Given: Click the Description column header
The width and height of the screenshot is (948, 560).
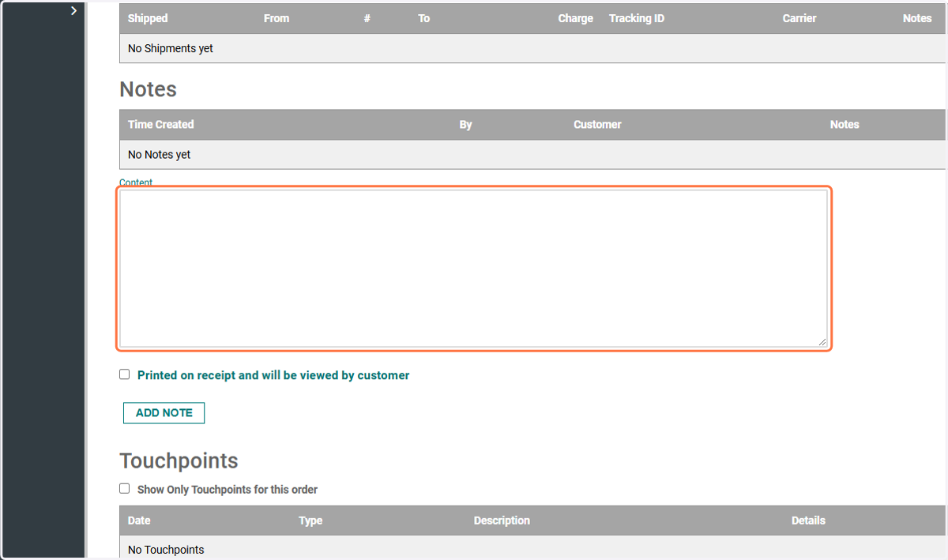Looking at the screenshot, I should click(502, 521).
